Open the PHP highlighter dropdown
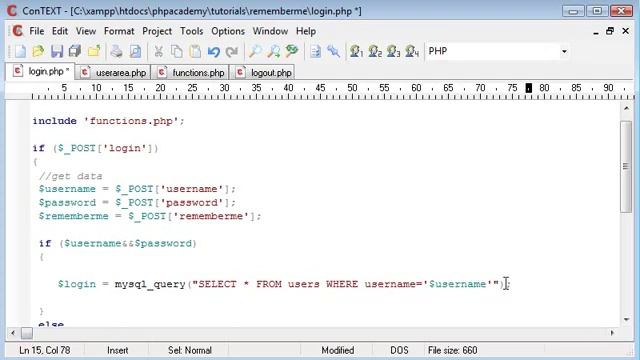 tap(564, 51)
